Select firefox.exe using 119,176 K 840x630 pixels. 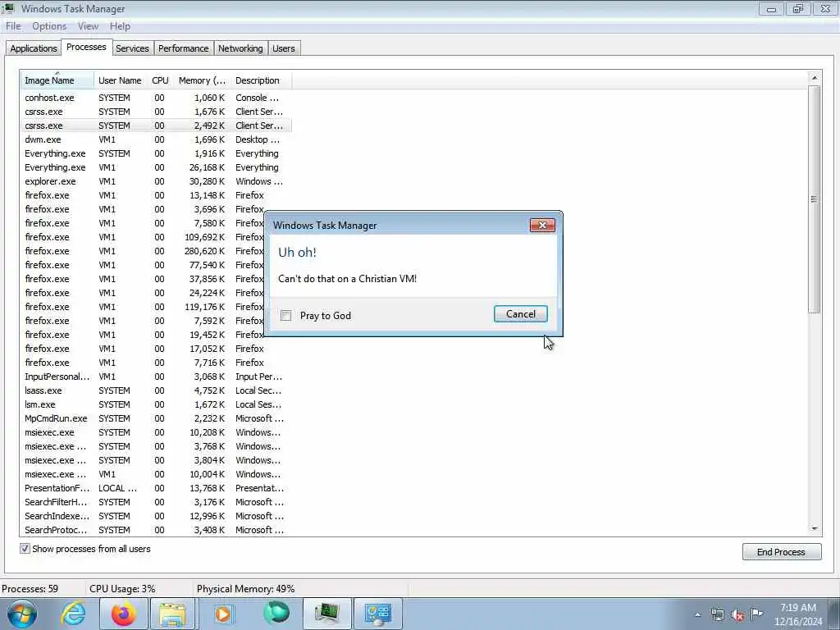tap(143, 307)
